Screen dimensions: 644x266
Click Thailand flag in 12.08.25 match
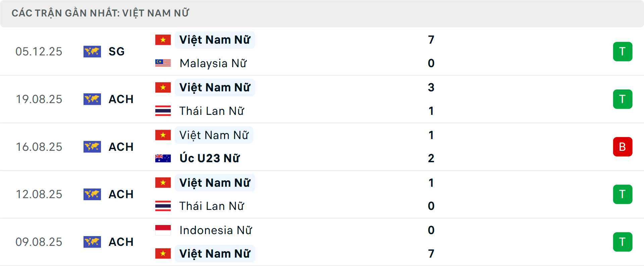163,206
